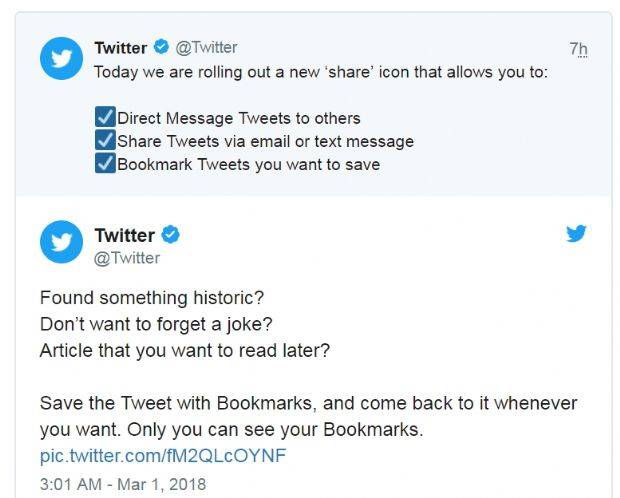
Task: Open the @Twitter handle under main tweet name
Action: tap(127, 258)
